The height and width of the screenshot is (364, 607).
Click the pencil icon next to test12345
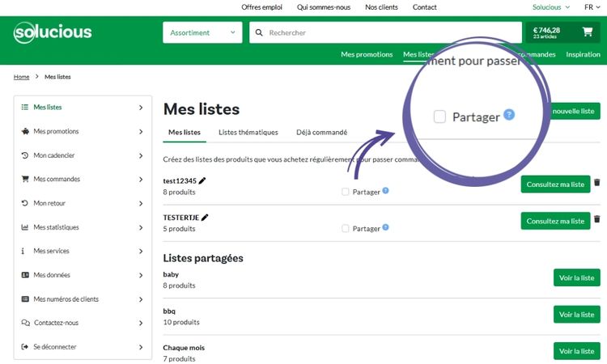click(x=202, y=181)
